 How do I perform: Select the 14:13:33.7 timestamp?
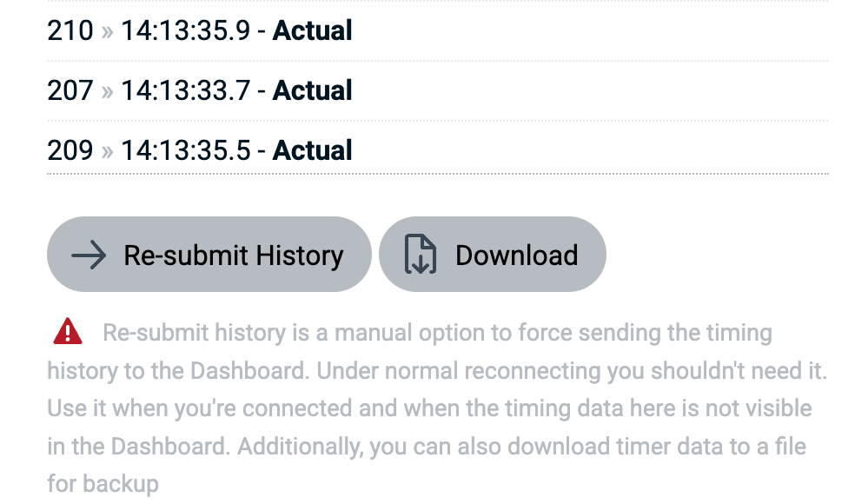[185, 91]
